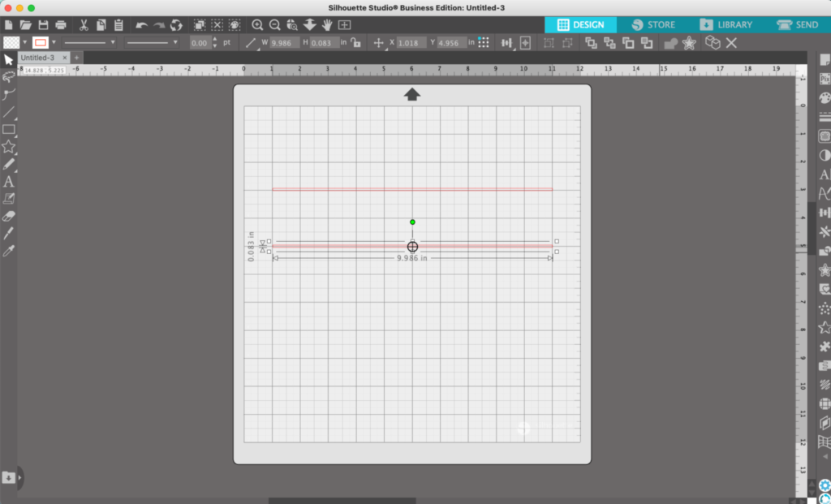Redo the last undone action

[159, 25]
